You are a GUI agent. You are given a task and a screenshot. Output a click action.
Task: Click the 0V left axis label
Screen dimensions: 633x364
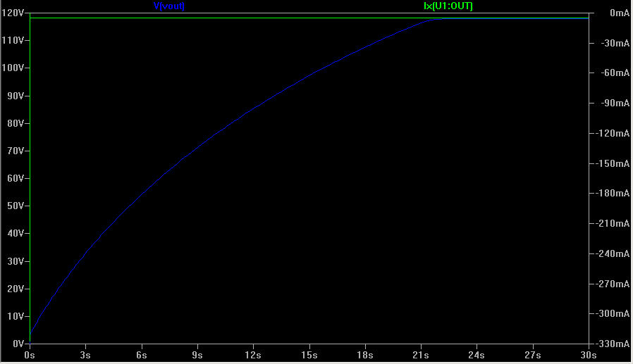18,344
